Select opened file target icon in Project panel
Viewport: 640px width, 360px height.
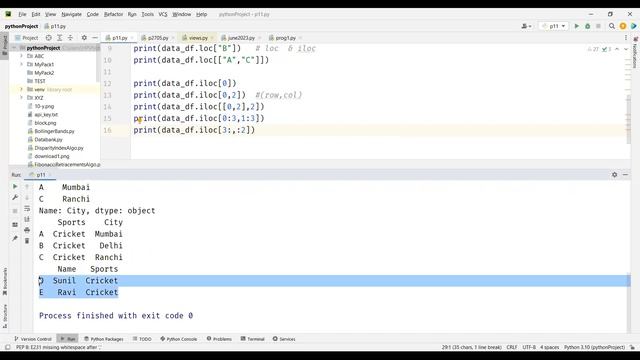click(x=49, y=38)
